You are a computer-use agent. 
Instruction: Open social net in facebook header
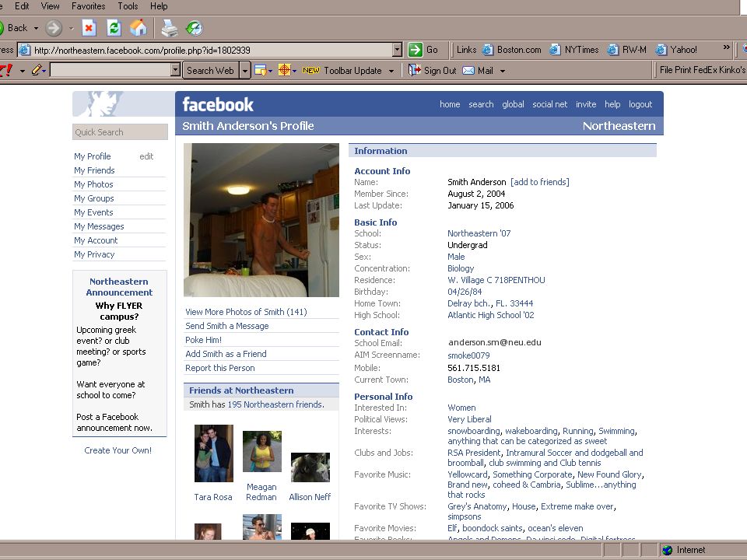[x=550, y=104]
